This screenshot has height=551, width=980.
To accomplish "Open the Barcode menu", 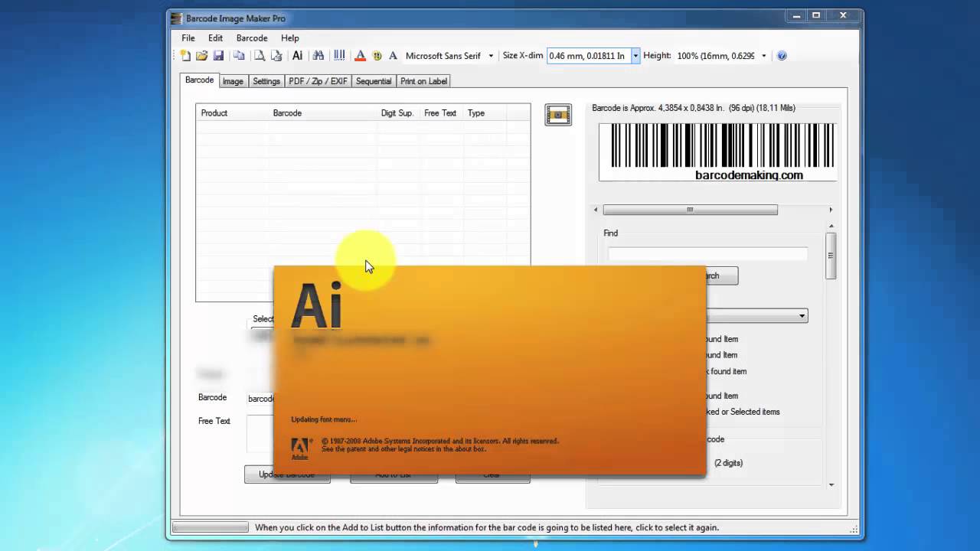I will tap(252, 37).
